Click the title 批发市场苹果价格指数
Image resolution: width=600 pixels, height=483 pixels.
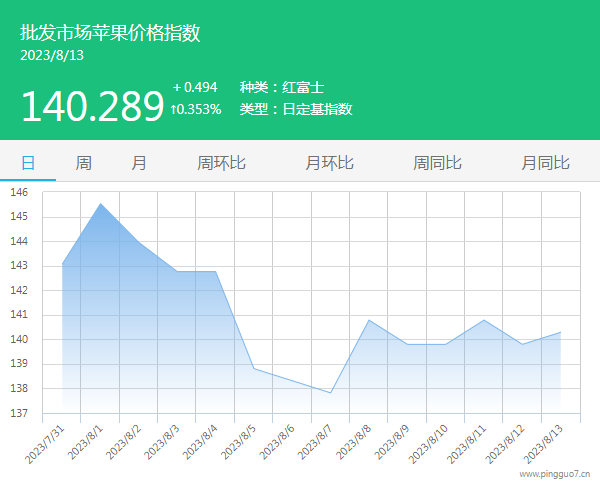(x=110, y=33)
